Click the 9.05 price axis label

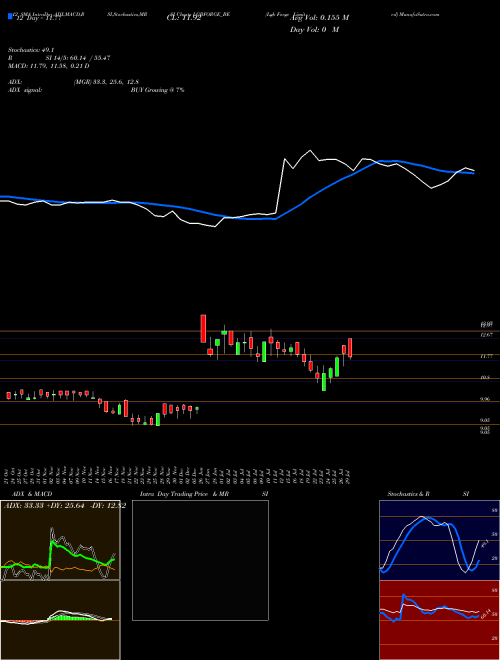pyautogui.click(x=485, y=420)
